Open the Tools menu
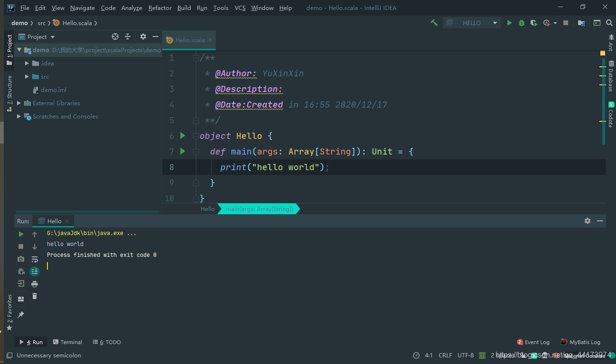The image size is (616, 364). coord(221,8)
